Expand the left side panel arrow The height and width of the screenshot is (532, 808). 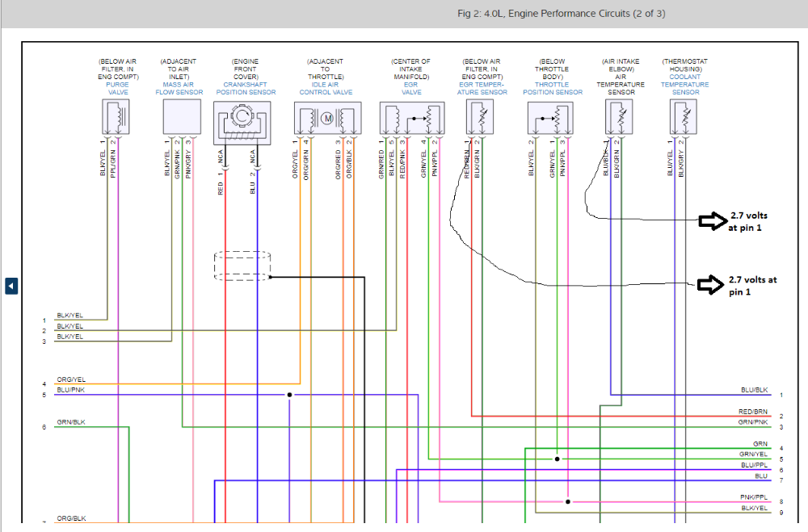pos(11,286)
